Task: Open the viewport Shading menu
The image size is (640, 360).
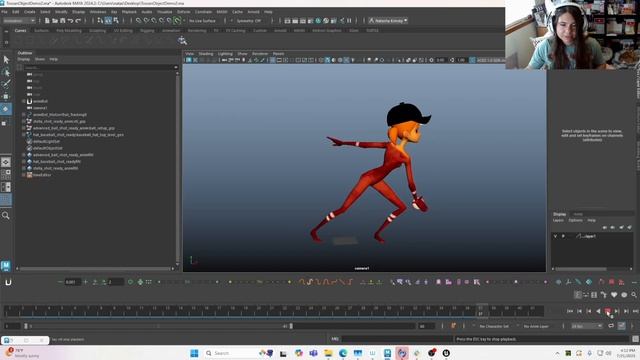Action: (206, 53)
